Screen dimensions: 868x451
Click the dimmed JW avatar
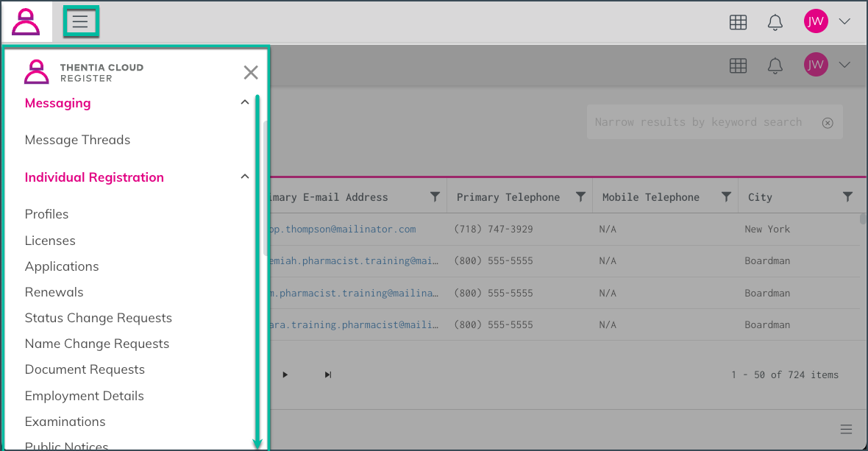(816, 65)
